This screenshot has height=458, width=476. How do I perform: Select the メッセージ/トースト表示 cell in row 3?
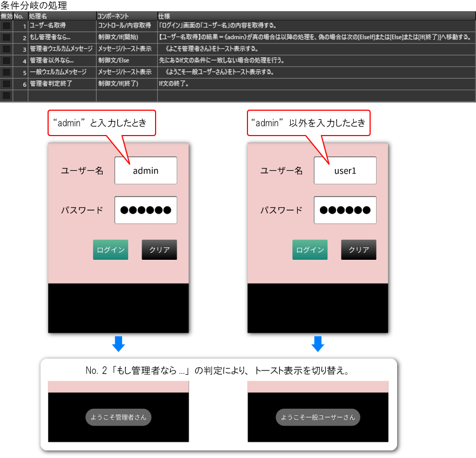(x=127, y=49)
